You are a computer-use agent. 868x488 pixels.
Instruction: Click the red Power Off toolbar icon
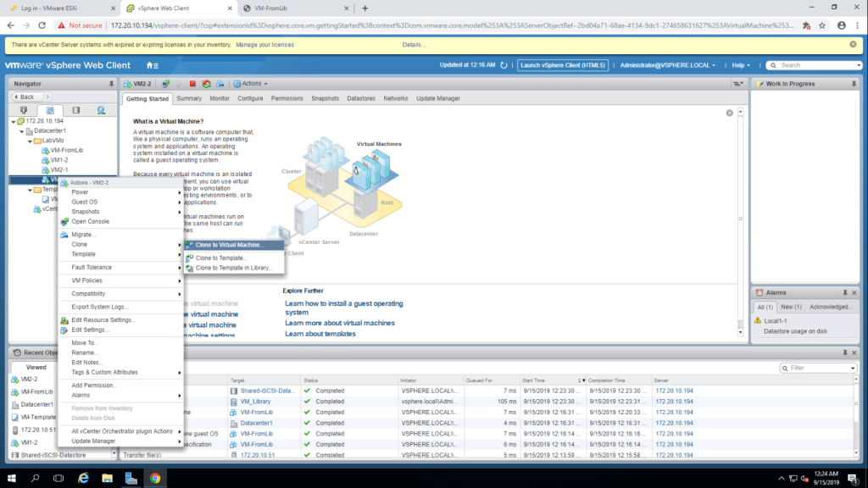pyautogui.click(x=192, y=84)
